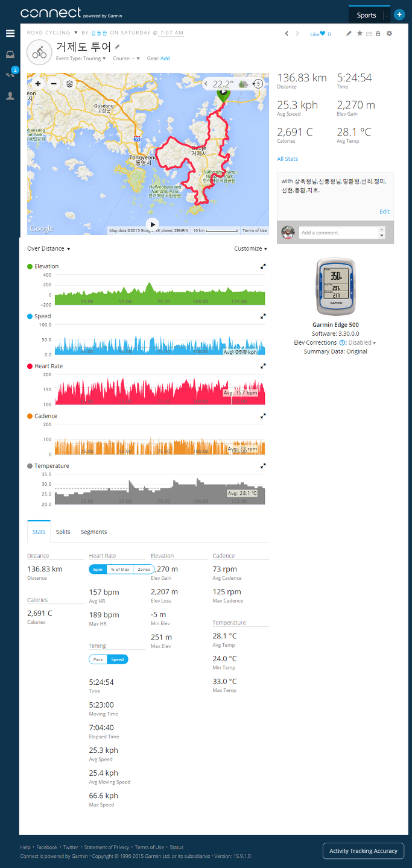412x868 pixels.
Task: Switch to the Stats tab
Action: tap(39, 532)
